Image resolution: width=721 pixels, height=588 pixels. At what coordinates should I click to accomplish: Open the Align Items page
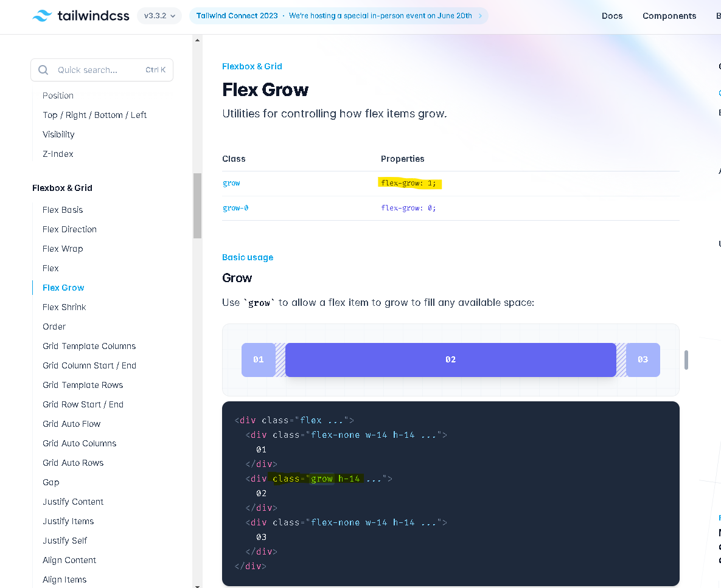(x=64, y=579)
